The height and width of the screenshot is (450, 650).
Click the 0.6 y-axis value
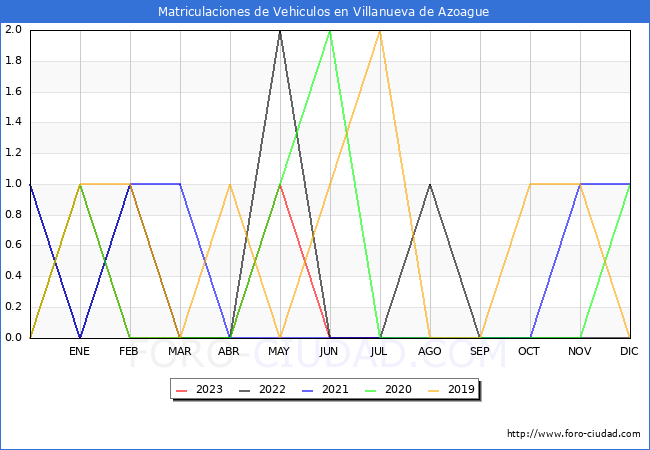pyautogui.click(x=13, y=245)
